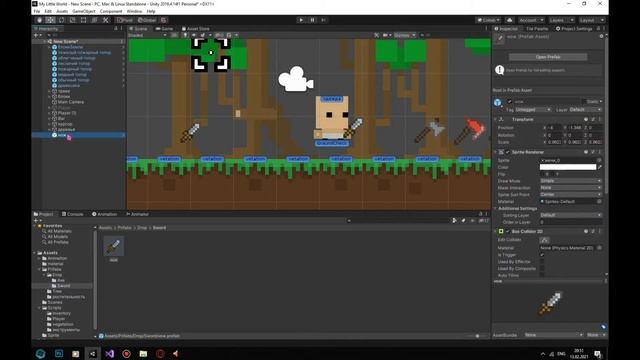Select the Move tool in toolbar
The width and height of the screenshot is (640, 360).
pyautogui.click(x=51, y=20)
